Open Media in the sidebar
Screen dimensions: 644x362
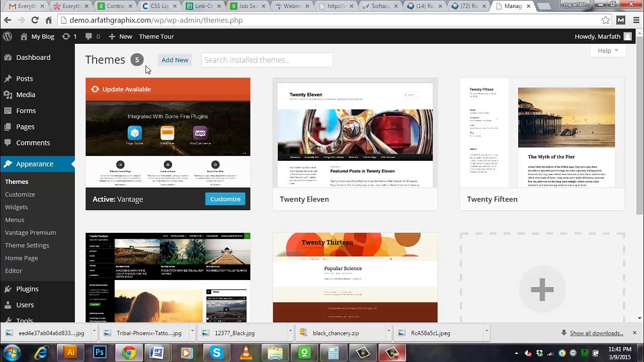[37, 95]
